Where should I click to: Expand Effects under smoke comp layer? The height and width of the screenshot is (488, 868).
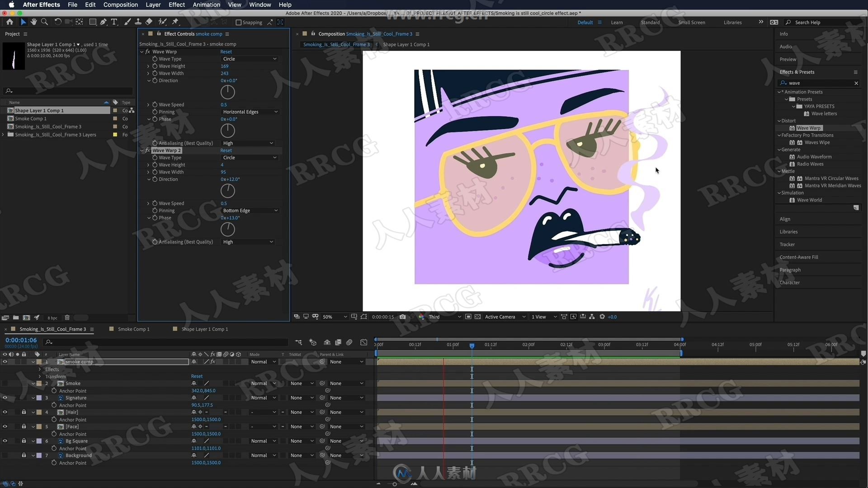[40, 369]
